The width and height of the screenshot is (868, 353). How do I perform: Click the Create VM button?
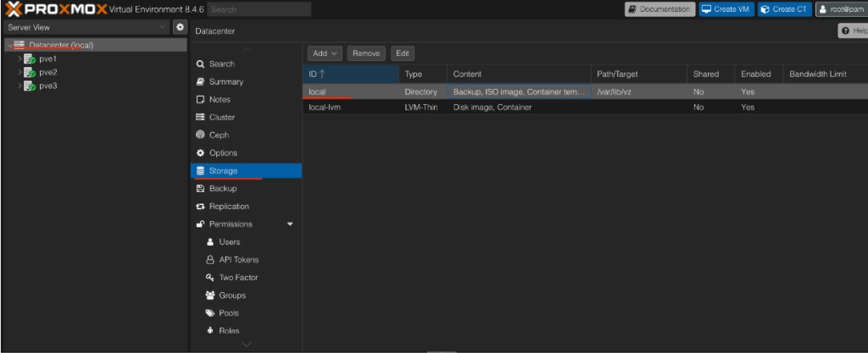click(x=726, y=9)
